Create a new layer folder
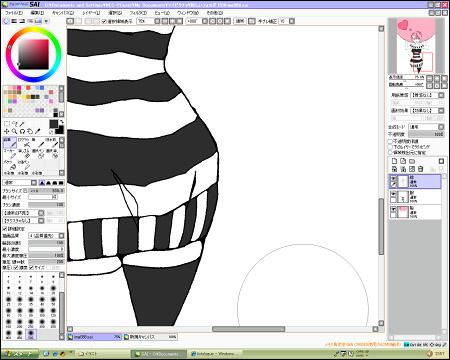This screenshot has width=450, height=360. [412, 161]
